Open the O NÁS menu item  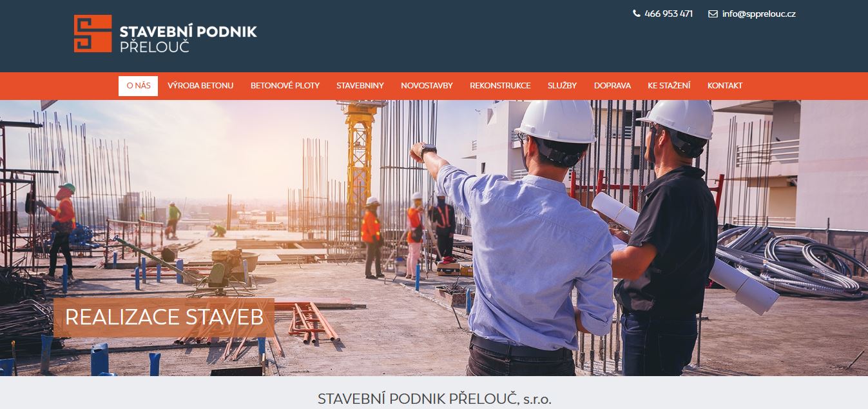click(x=138, y=86)
